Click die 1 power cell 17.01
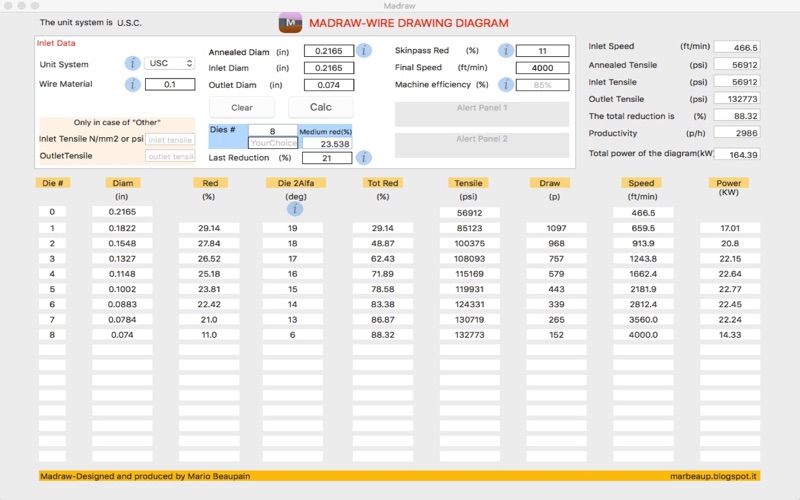The image size is (800, 500). (x=730, y=228)
